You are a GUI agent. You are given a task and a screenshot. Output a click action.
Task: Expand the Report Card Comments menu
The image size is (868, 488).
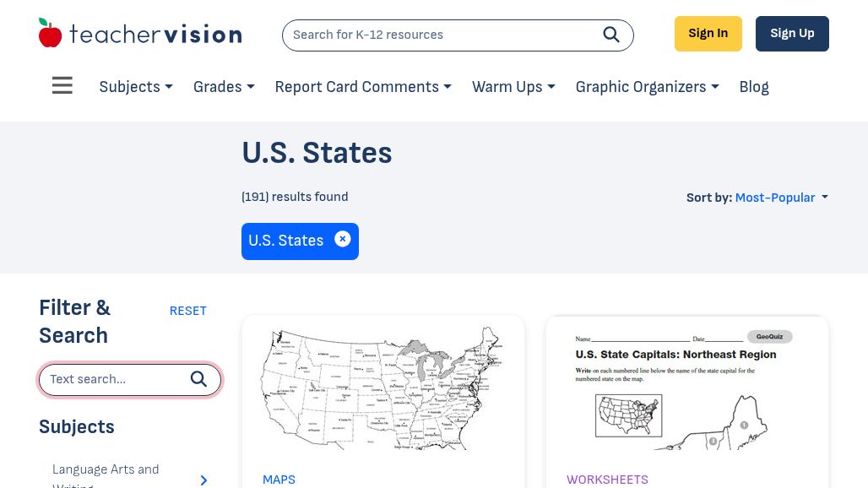(363, 87)
